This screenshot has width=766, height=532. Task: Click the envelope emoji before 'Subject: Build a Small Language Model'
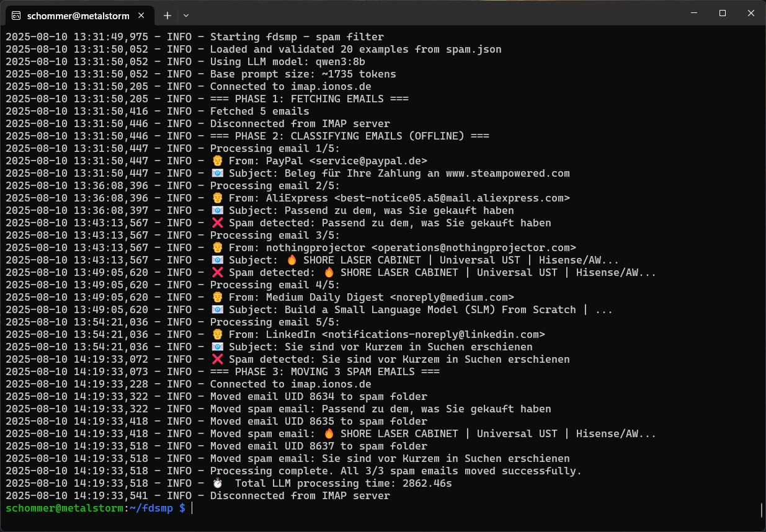point(216,309)
